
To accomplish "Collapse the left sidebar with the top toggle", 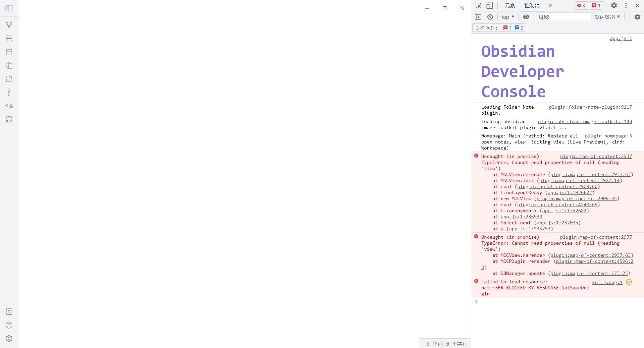I will point(9,8).
